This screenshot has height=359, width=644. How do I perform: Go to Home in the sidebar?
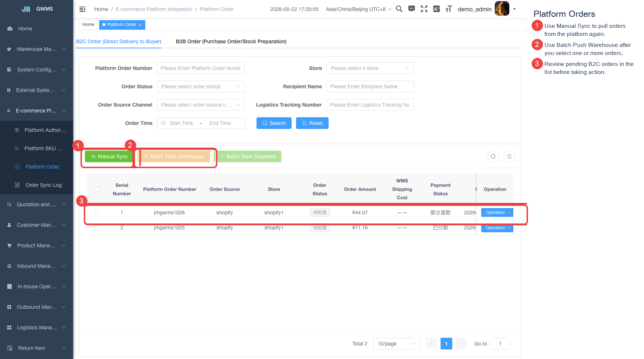click(x=37, y=29)
